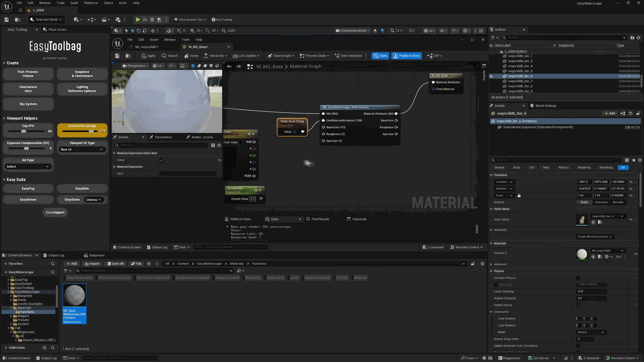Toggle the Value checkbox on Static Bool node
Image resolution: width=644 pixels, height=362 pixels.
point(295,132)
